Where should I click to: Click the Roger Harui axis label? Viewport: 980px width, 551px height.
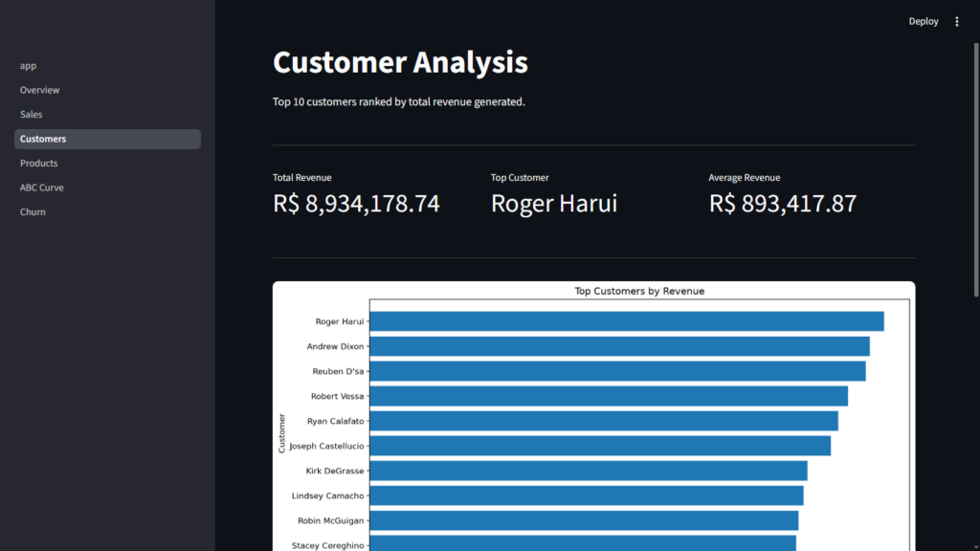click(340, 321)
